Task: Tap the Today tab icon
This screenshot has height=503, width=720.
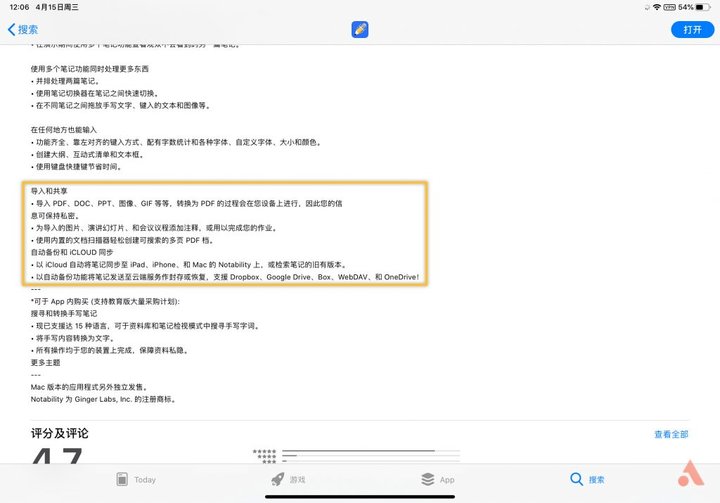Action: pyautogui.click(x=122, y=479)
